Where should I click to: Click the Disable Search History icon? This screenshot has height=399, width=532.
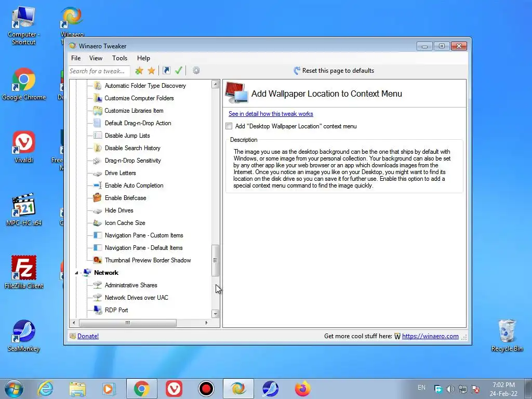(x=97, y=148)
